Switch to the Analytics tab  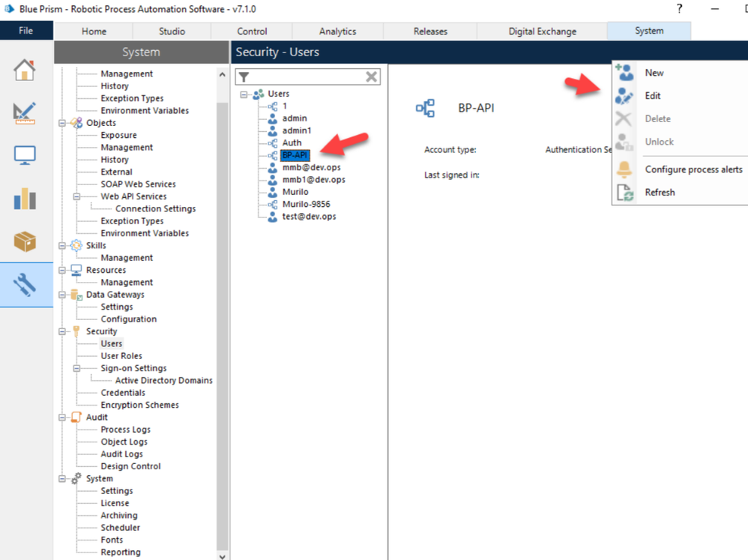(x=337, y=31)
